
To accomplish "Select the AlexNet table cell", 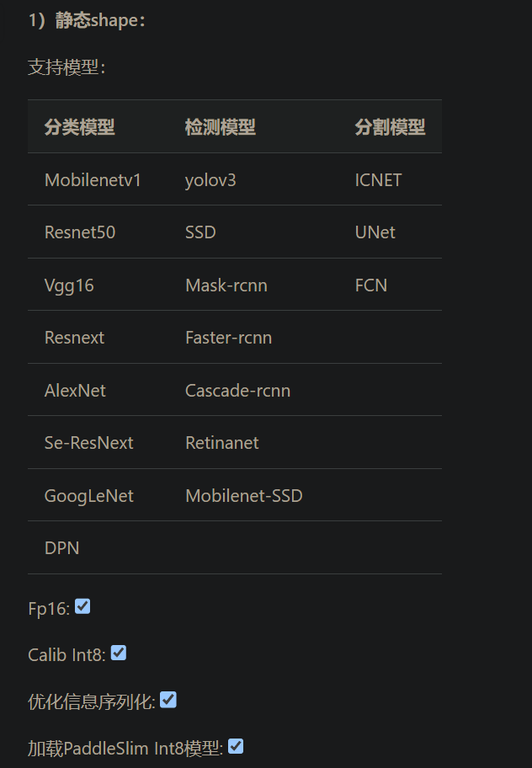I will click(x=75, y=390).
